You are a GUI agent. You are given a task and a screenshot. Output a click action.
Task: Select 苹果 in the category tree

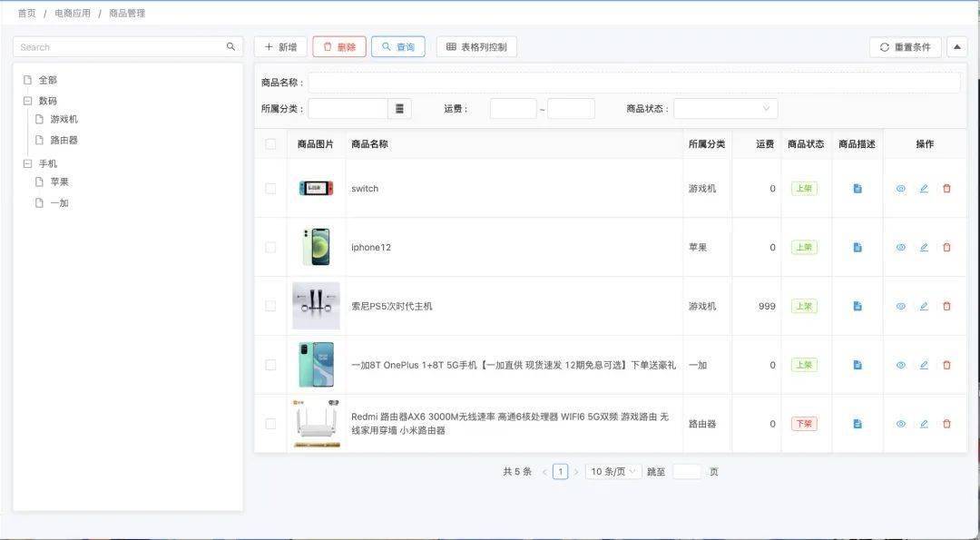click(x=59, y=182)
